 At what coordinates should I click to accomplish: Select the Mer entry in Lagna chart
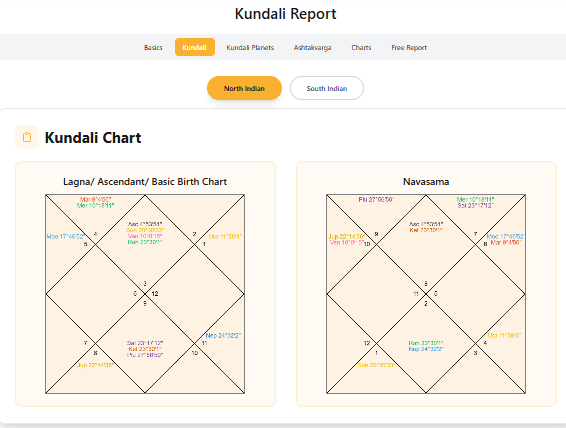click(x=95, y=205)
